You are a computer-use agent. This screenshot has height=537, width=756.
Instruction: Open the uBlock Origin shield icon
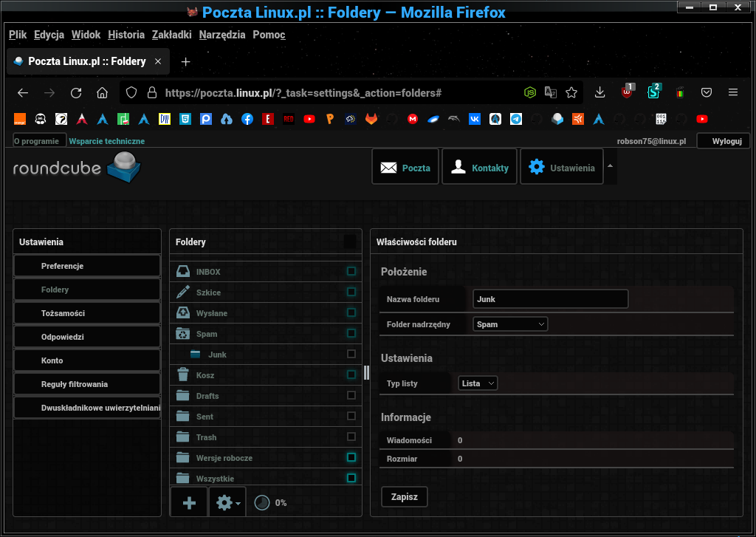click(x=627, y=92)
